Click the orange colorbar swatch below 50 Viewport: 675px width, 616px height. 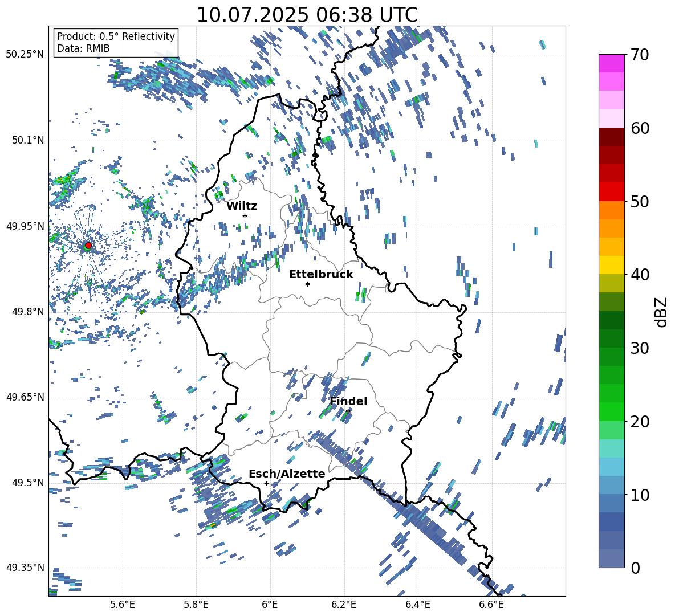click(611, 210)
